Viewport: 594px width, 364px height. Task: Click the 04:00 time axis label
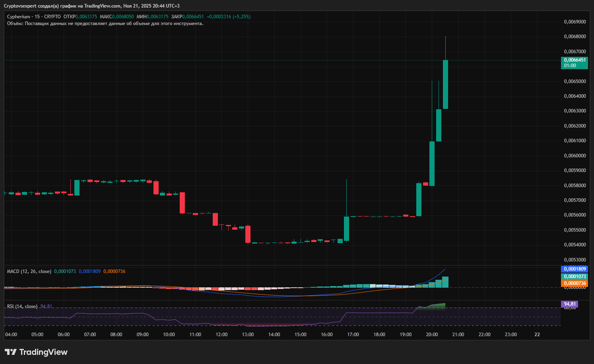(x=11, y=334)
